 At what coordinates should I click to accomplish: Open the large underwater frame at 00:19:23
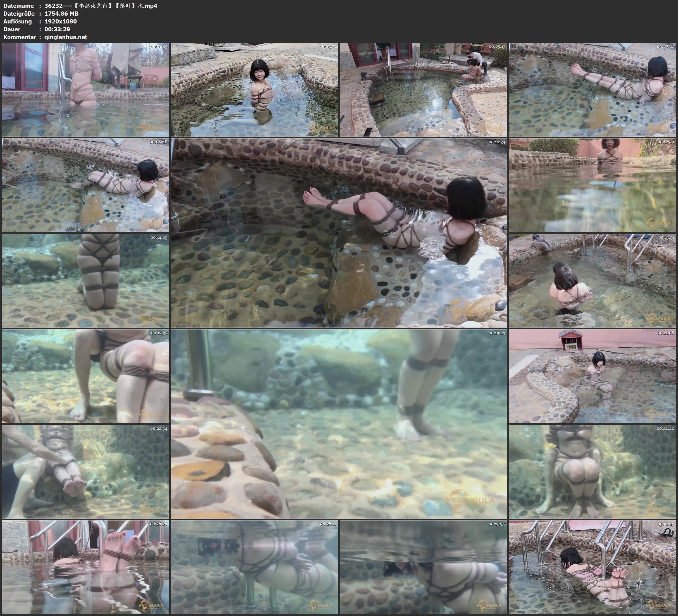(x=339, y=424)
